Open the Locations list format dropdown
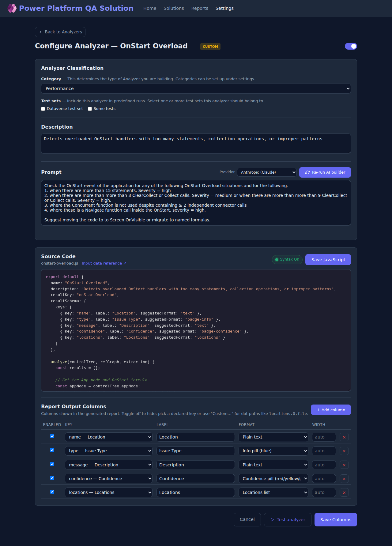 [x=273, y=492]
